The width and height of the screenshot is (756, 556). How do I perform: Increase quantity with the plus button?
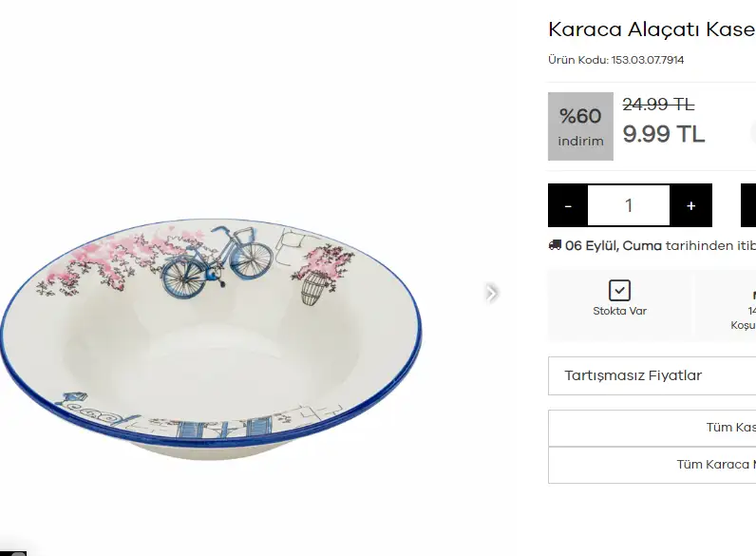click(x=690, y=205)
